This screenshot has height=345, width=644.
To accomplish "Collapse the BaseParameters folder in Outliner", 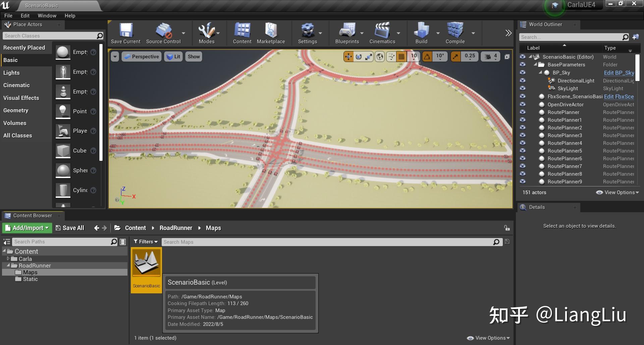I will point(535,64).
